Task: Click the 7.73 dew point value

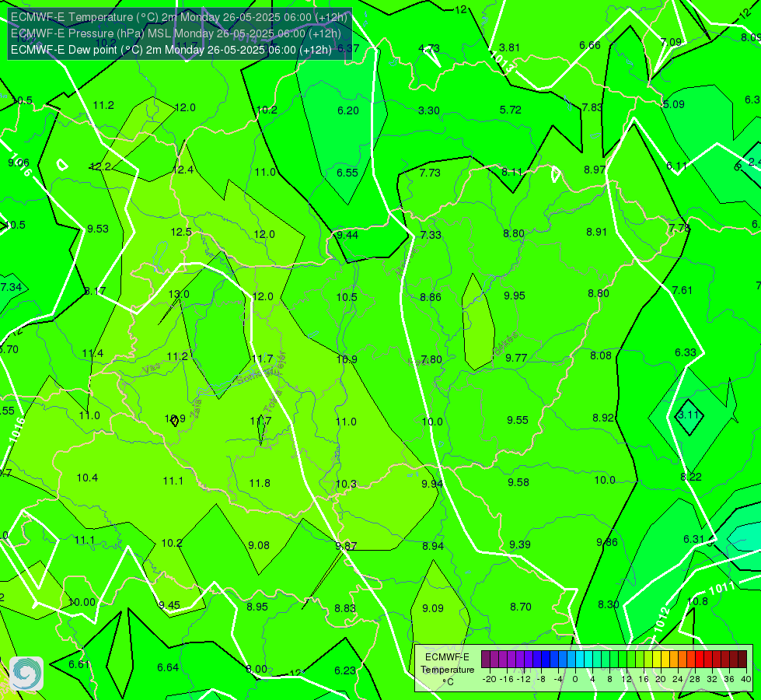Action: click(430, 173)
